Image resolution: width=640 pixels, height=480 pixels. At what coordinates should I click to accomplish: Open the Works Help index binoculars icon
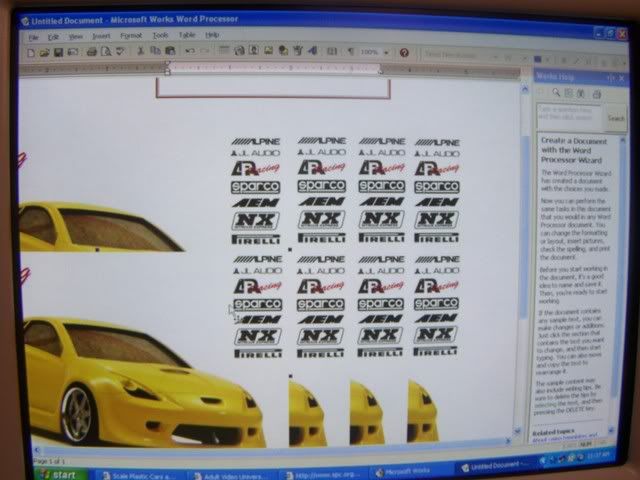581,93
